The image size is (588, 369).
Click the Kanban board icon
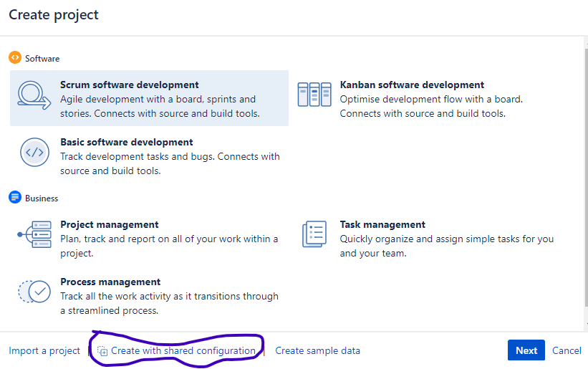(314, 95)
